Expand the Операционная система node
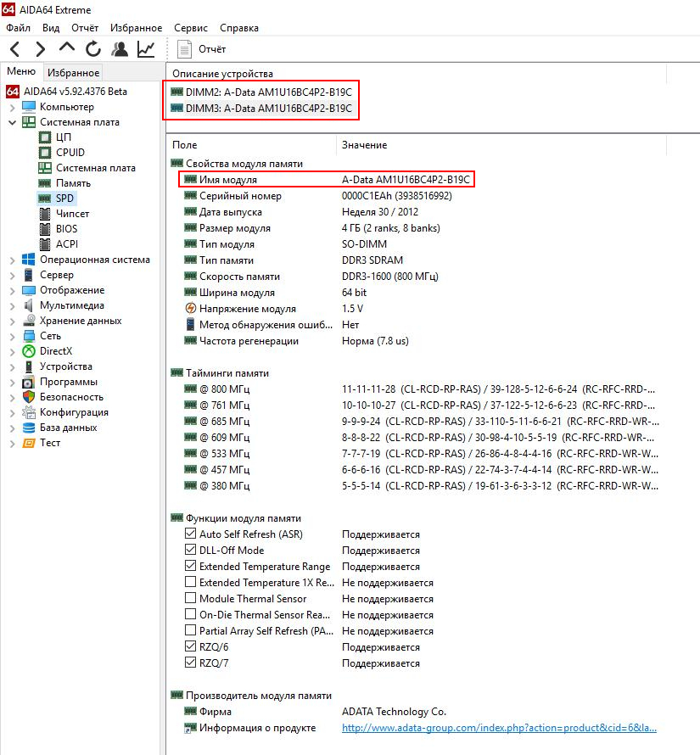Viewport: 700px width, 755px height. coord(12,260)
